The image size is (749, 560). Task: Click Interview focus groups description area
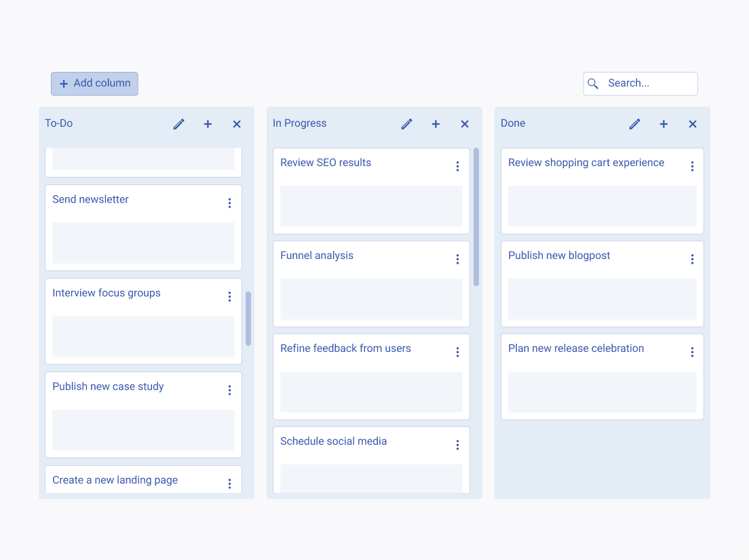143,336
